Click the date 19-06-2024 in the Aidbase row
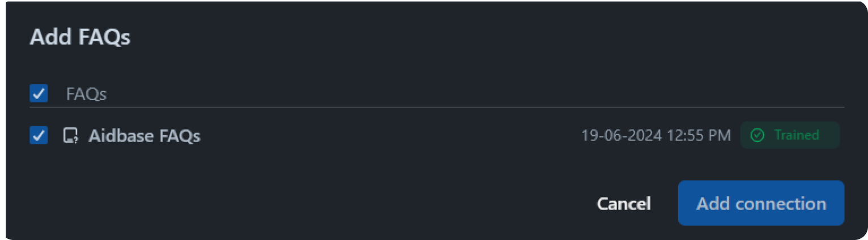 pyautogui.click(x=620, y=135)
